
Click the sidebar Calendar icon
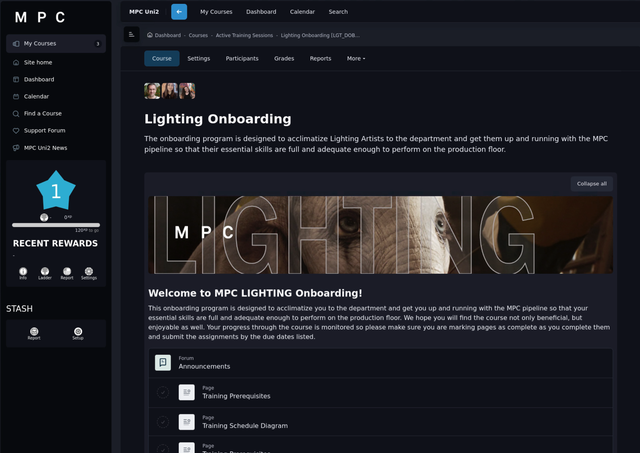point(16,97)
